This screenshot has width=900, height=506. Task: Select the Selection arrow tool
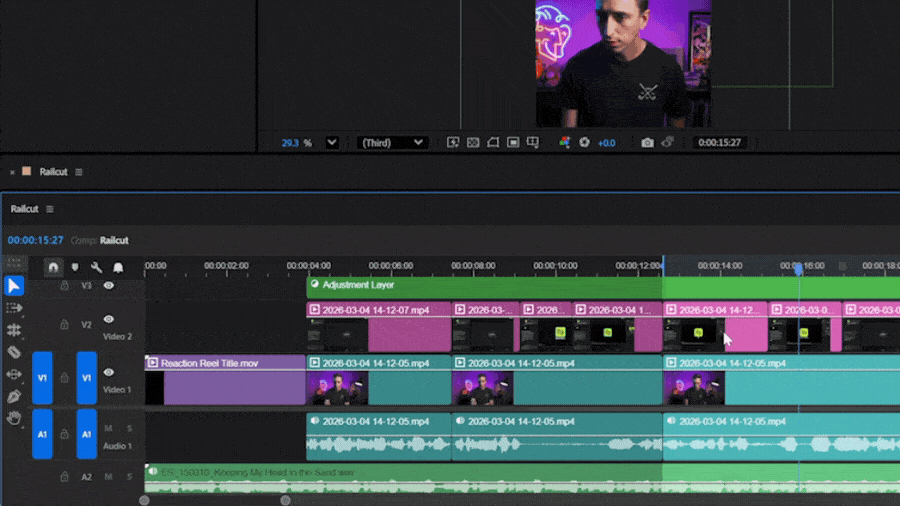(14, 286)
